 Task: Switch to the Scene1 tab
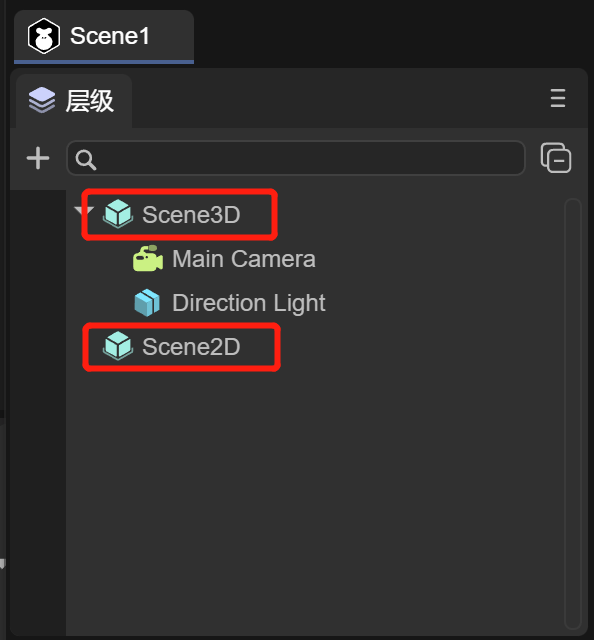(x=104, y=36)
